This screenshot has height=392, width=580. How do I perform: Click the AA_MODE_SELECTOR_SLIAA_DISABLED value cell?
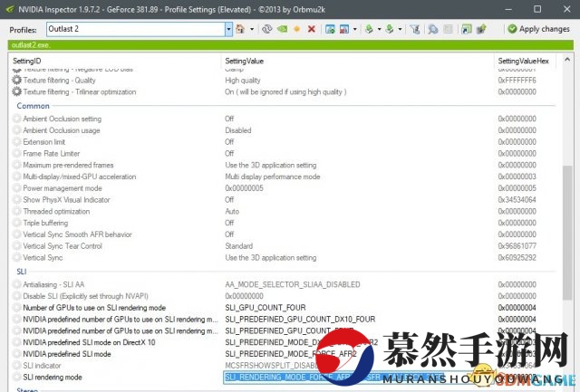(x=292, y=284)
